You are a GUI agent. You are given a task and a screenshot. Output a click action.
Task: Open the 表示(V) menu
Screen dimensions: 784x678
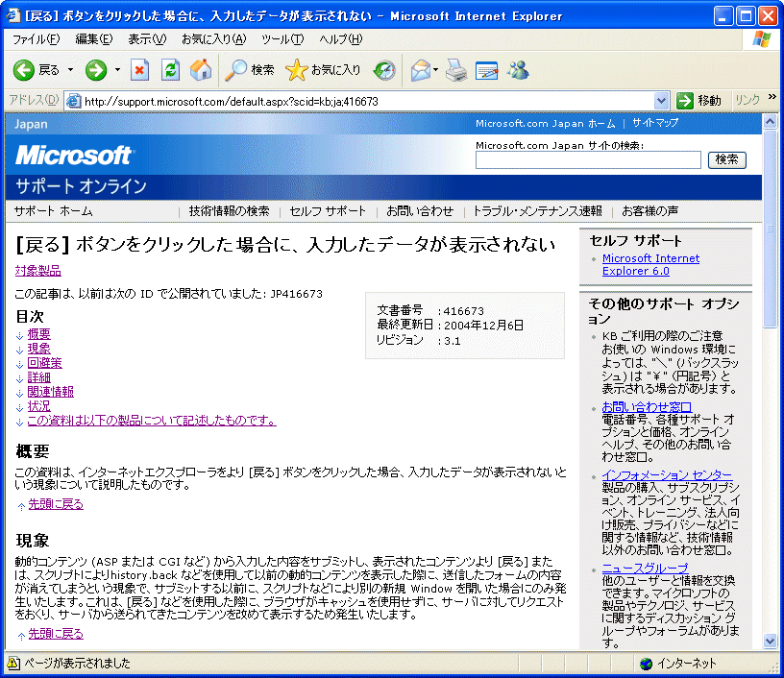(x=147, y=39)
